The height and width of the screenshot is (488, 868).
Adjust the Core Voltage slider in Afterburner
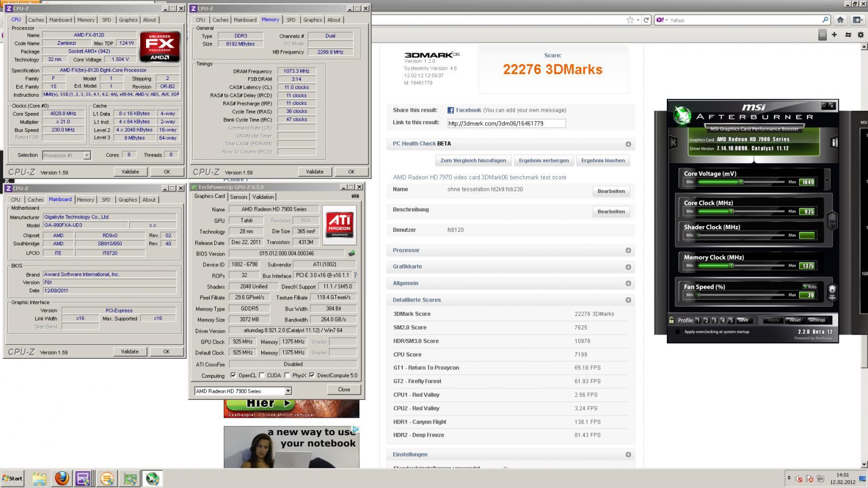coord(741,182)
